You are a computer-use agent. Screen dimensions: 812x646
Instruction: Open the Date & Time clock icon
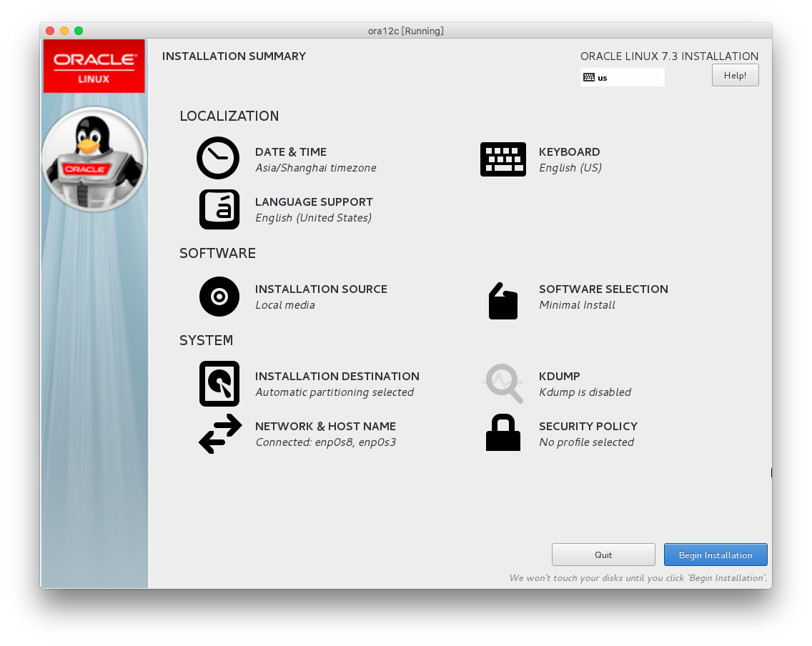pos(218,158)
